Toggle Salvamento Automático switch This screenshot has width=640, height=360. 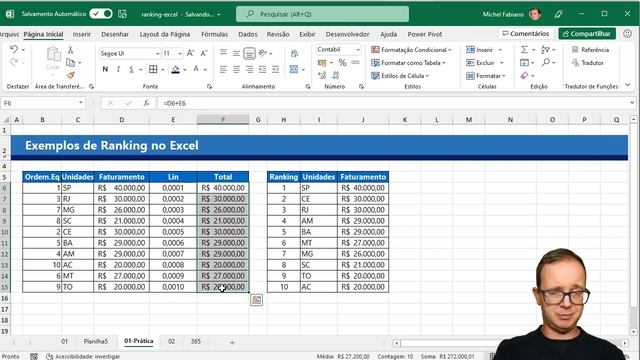click(x=101, y=14)
